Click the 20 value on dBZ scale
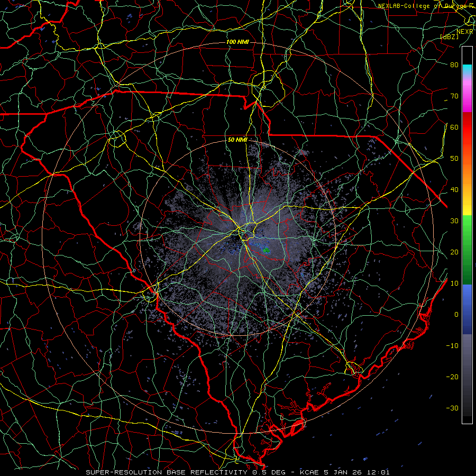The image size is (476, 476). point(454,252)
